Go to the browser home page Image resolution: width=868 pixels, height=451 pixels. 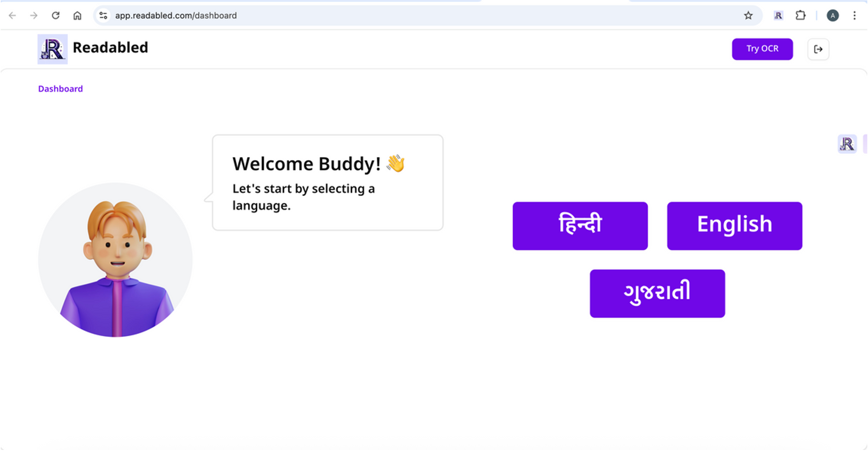click(77, 16)
